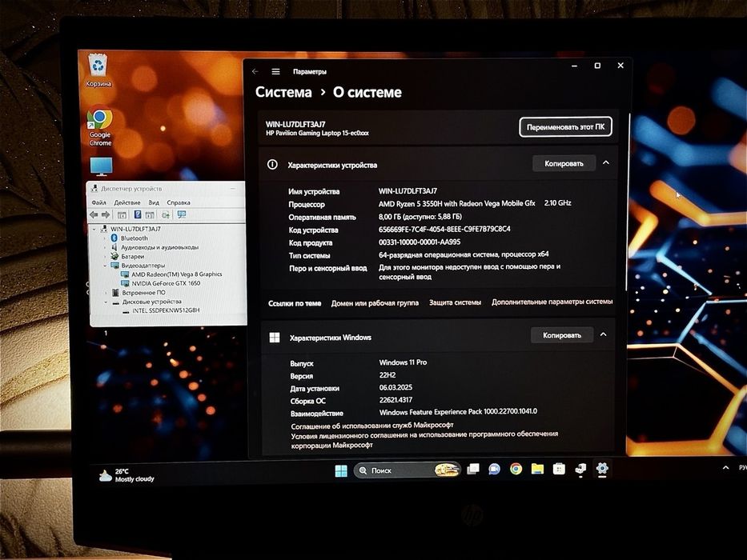Launch Google Chrome from the desktop shortcut
Viewport: 747px width, 560px height.
pyautogui.click(x=100, y=126)
